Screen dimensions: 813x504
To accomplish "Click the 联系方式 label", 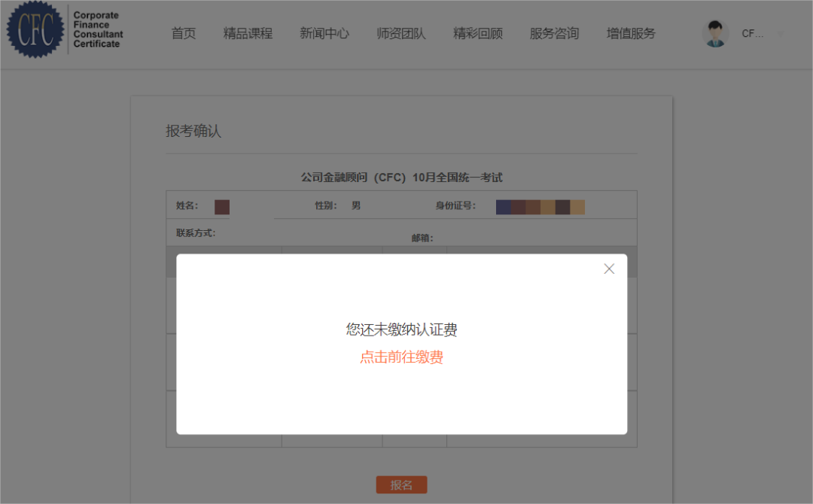I will pos(196,233).
